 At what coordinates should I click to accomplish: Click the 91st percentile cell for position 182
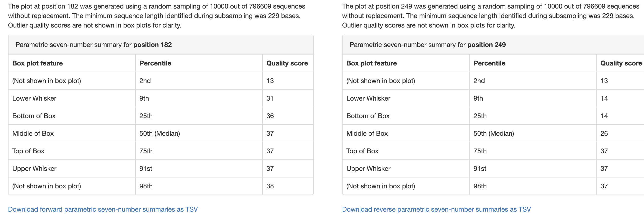[x=146, y=168]
